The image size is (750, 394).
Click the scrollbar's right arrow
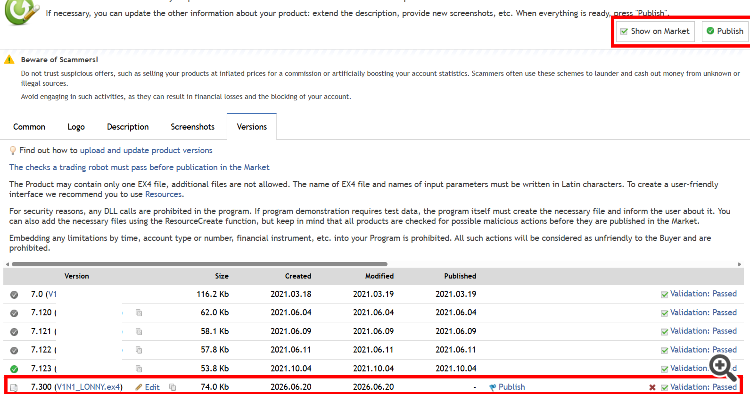point(739,264)
